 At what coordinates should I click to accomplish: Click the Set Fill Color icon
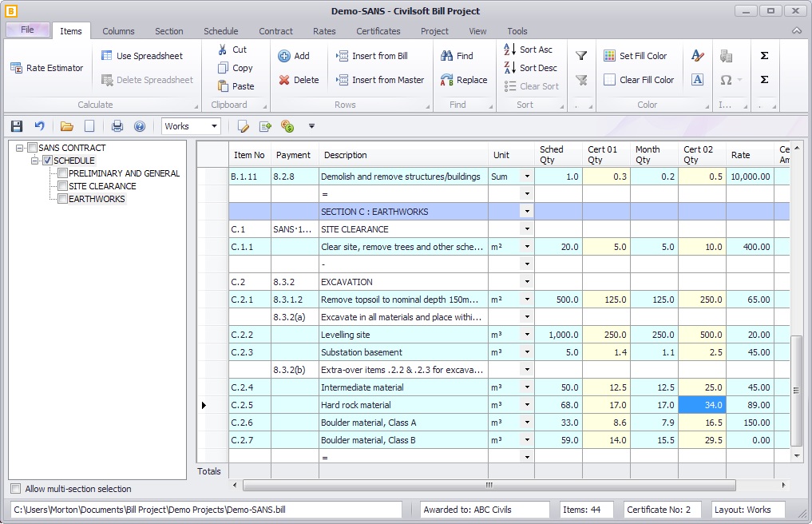click(x=609, y=55)
